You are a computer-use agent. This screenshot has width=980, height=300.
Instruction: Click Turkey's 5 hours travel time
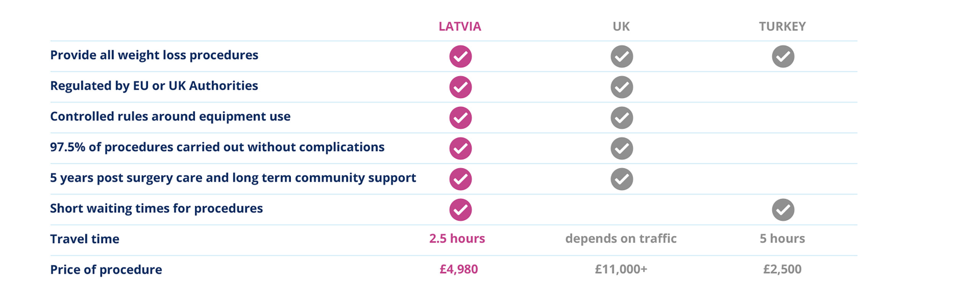point(782,238)
